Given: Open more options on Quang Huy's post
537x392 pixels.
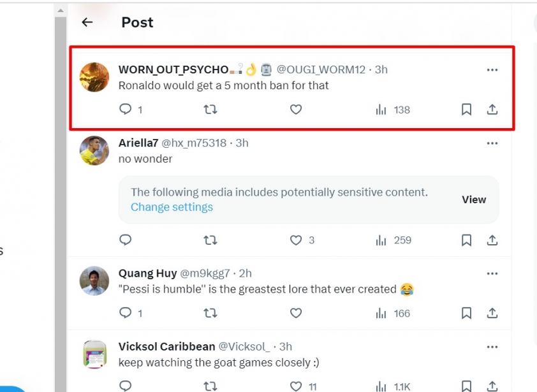Looking at the screenshot, I should (492, 273).
